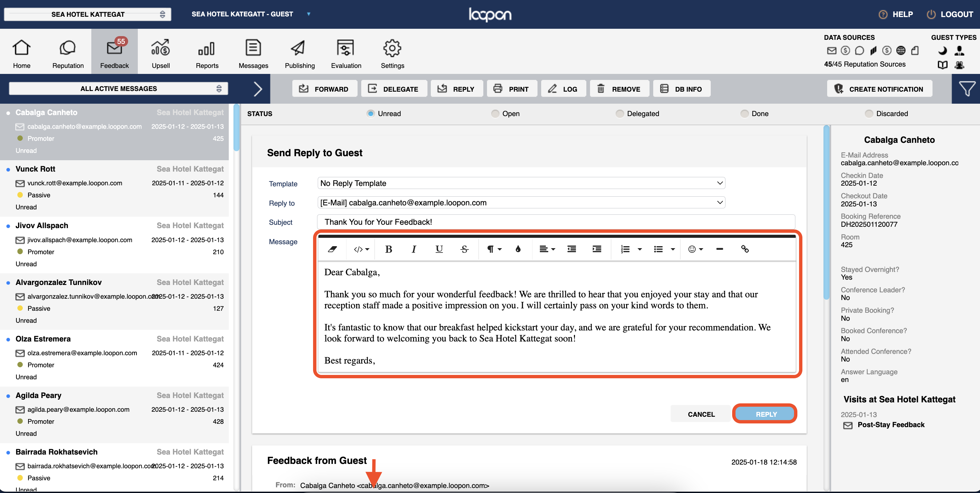Open the All Active Messages filter dropdown
This screenshot has width=980, height=493.
click(118, 89)
